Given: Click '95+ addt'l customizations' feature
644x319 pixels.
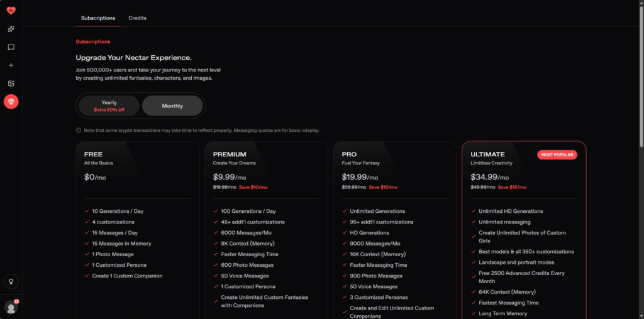Looking at the screenshot, I should coord(382,222).
